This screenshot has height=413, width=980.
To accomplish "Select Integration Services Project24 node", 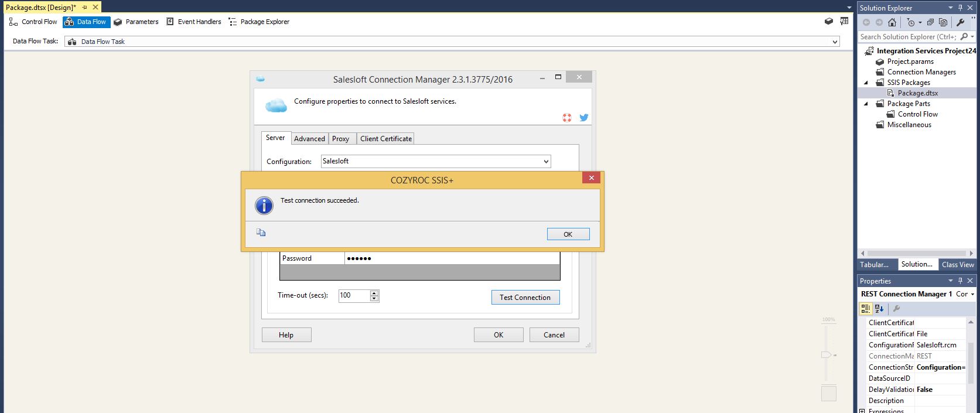I will tap(926, 51).
